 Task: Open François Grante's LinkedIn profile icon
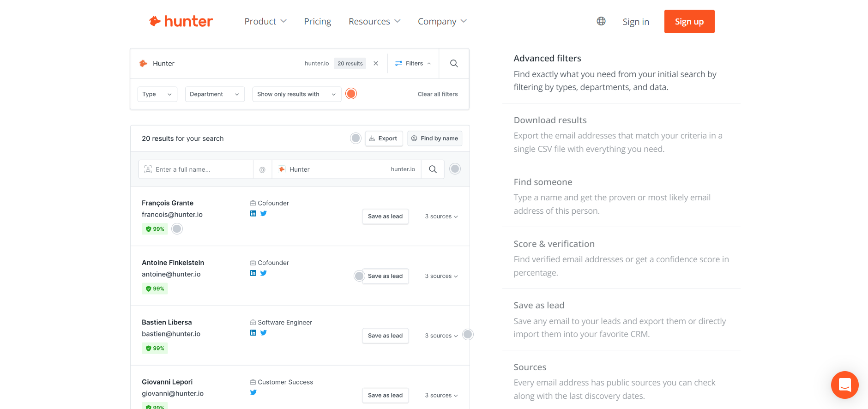[253, 213]
